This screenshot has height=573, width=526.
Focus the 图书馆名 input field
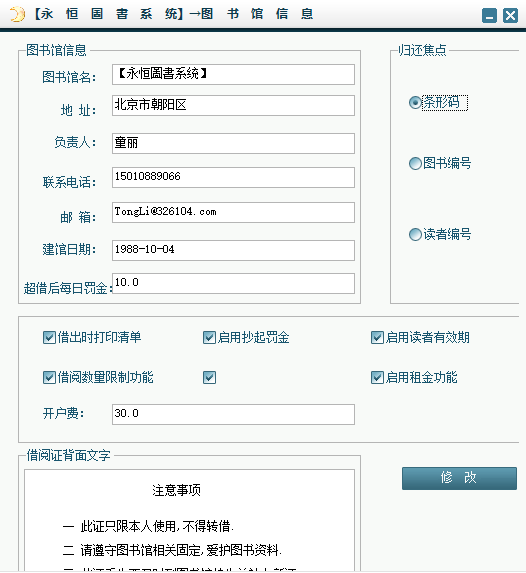click(233, 75)
